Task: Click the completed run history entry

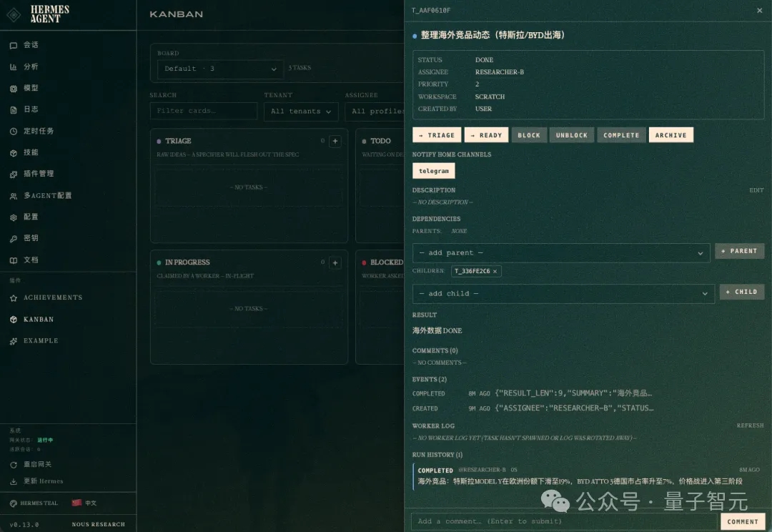Action: 588,476
